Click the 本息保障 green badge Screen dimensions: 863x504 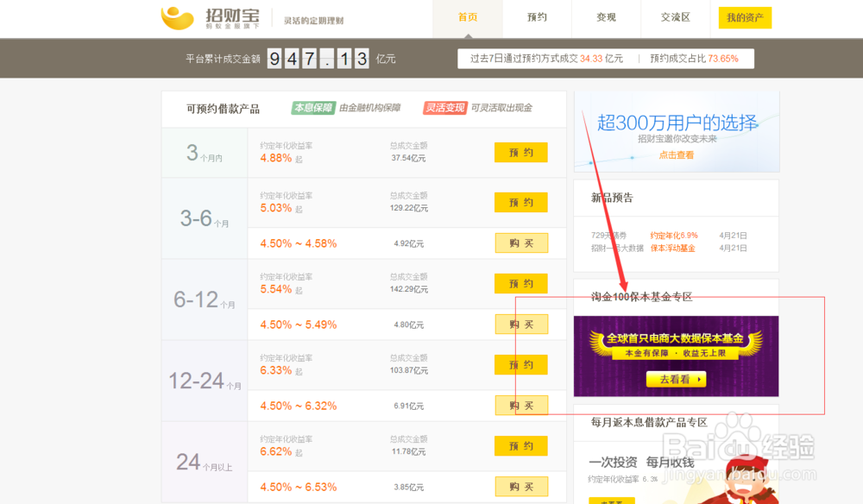click(x=313, y=108)
